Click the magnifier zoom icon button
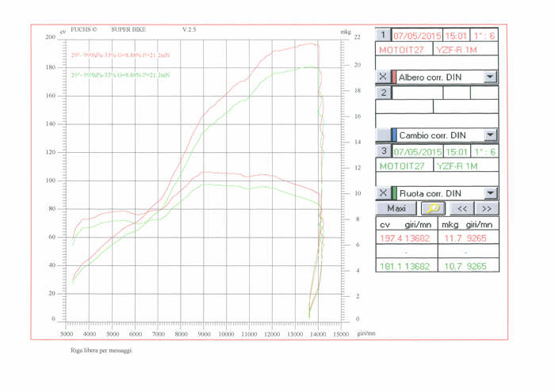 coord(433,208)
